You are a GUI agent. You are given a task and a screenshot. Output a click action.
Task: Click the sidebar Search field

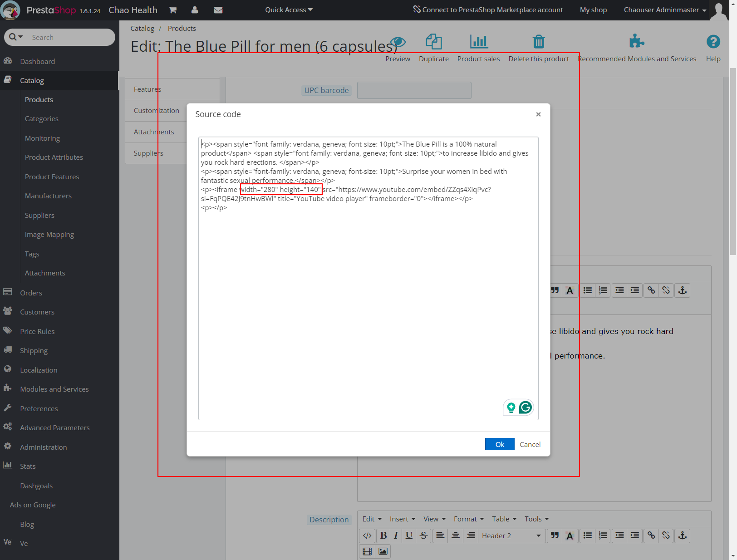[x=70, y=37]
